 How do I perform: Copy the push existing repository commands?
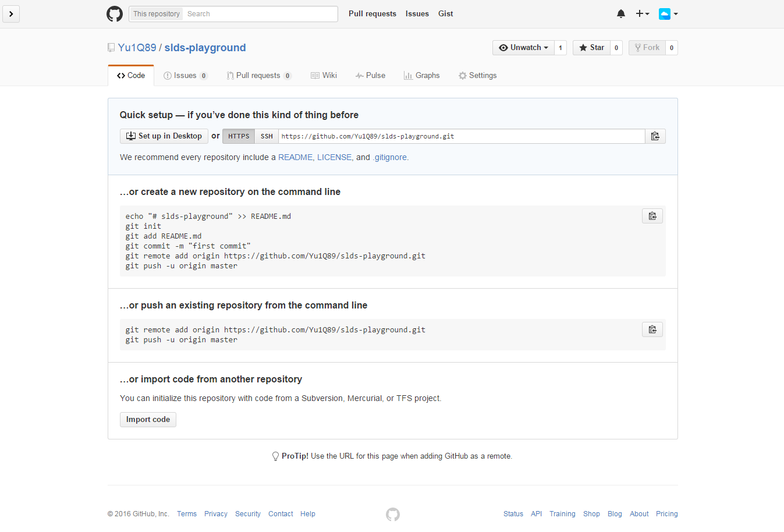(x=652, y=329)
